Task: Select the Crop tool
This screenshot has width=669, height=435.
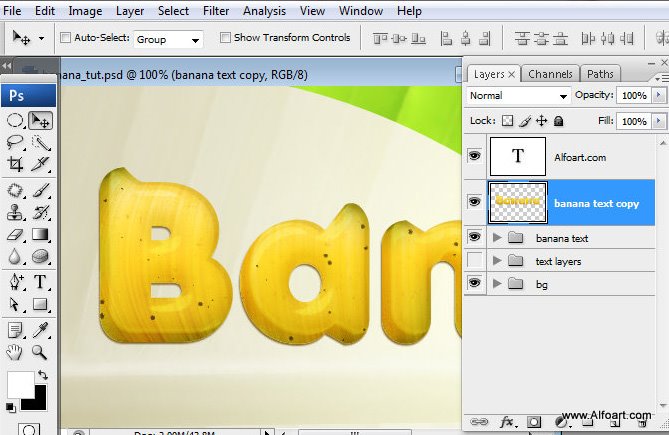Action: [16, 164]
